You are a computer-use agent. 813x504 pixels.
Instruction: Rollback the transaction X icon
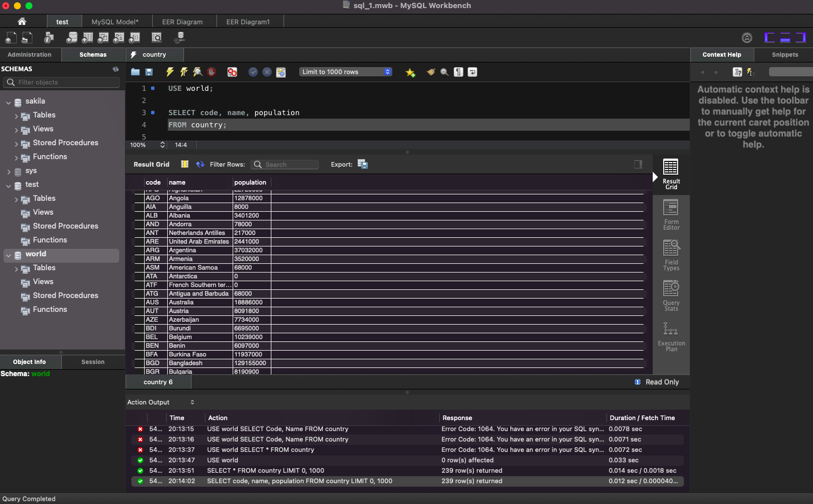267,72
